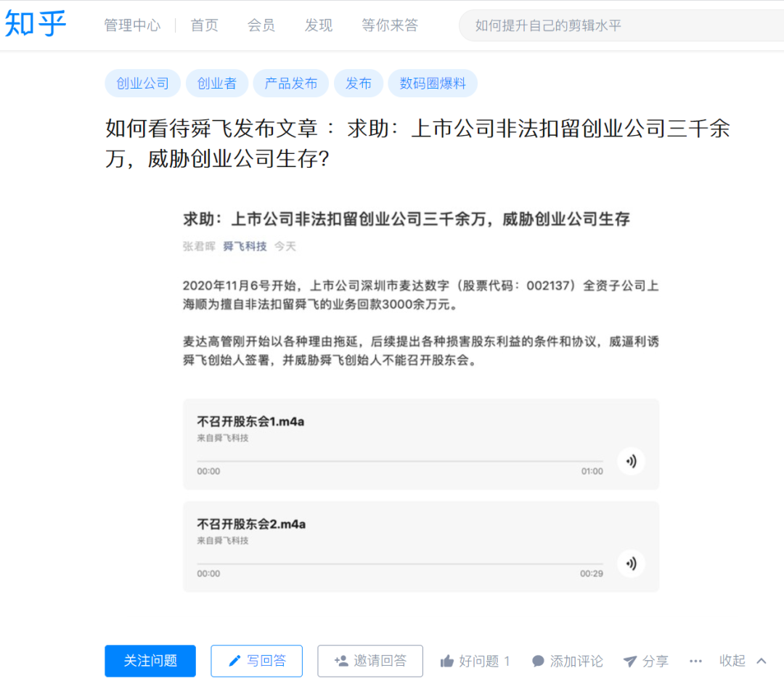Click the 添加评论 speech bubble icon
The width and height of the screenshot is (784, 684).
(x=538, y=661)
